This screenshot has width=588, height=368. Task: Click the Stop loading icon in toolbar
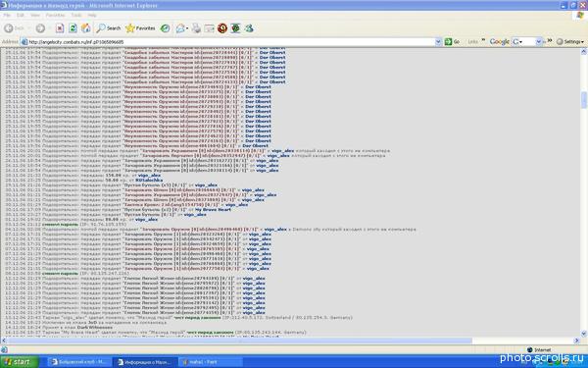pos(60,28)
